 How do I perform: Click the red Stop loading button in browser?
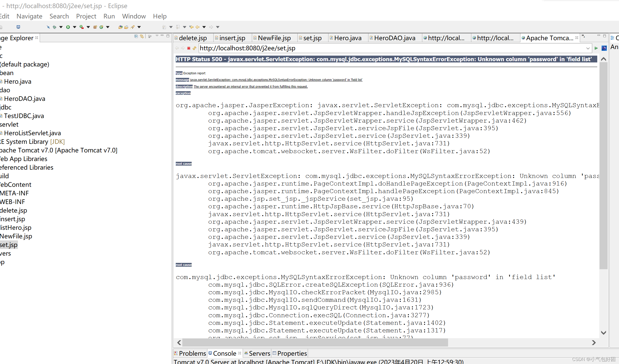coord(189,48)
